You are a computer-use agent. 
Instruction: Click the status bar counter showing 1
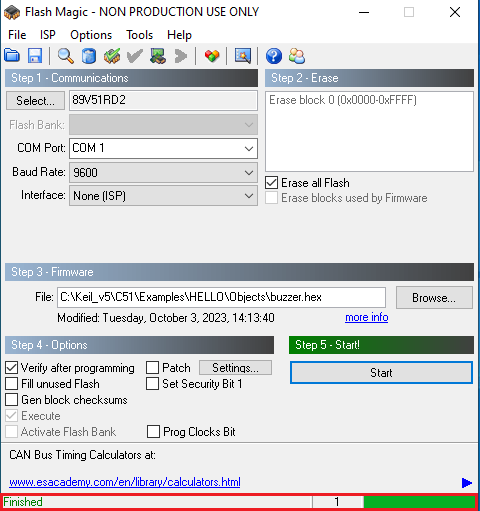(x=337, y=502)
